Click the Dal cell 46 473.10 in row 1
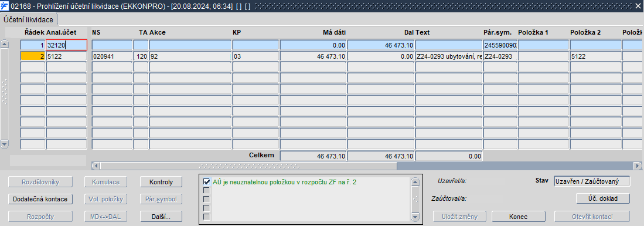The image size is (644, 226). click(381, 45)
